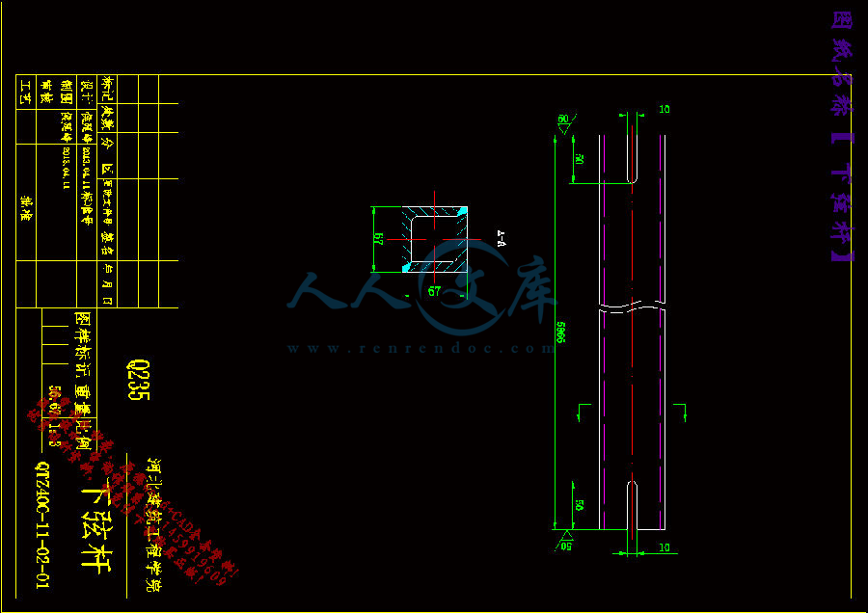Click the drawing number "QTZ40C-11-02-01"

(43, 525)
